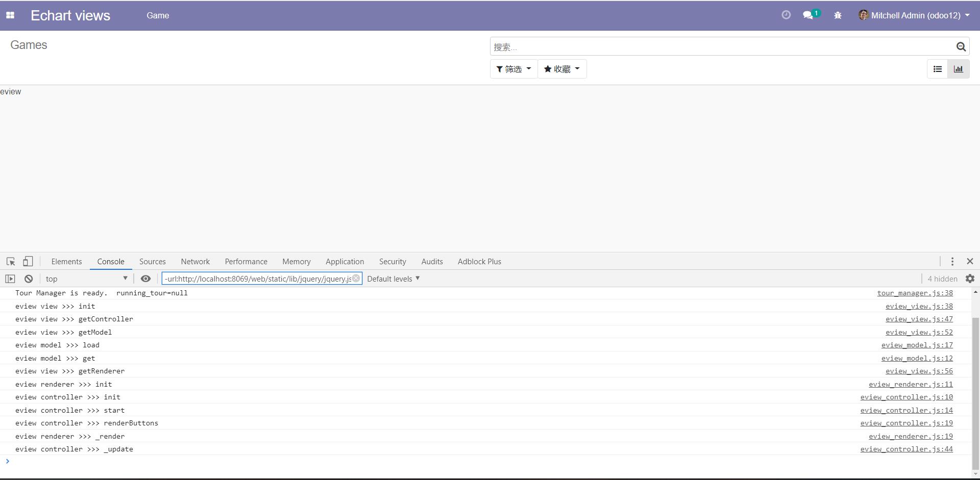Open the eview_controller.js:44 source link
980x480 pixels.
click(x=906, y=449)
